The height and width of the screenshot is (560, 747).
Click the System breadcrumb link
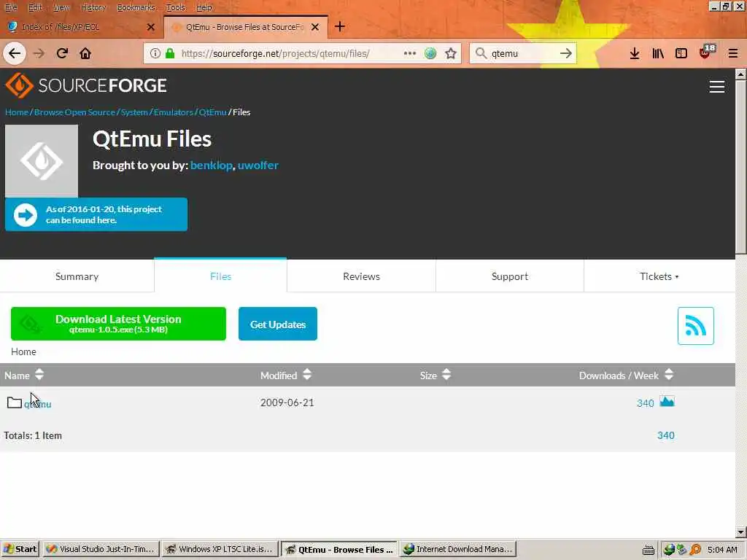click(134, 112)
